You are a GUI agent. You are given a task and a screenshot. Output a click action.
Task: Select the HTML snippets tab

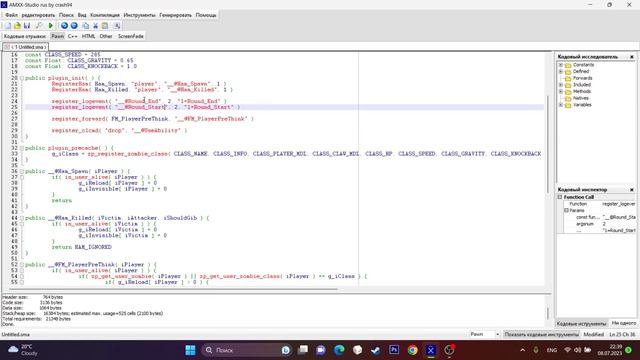tap(89, 36)
